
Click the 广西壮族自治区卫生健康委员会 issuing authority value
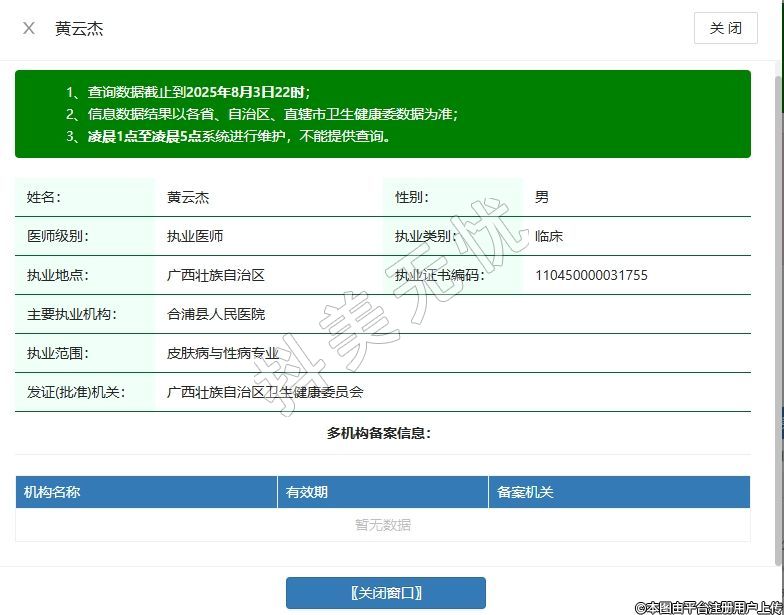pyautogui.click(x=265, y=392)
